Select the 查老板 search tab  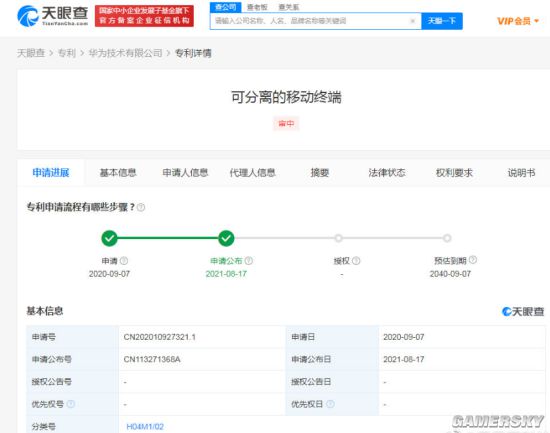coord(257,7)
